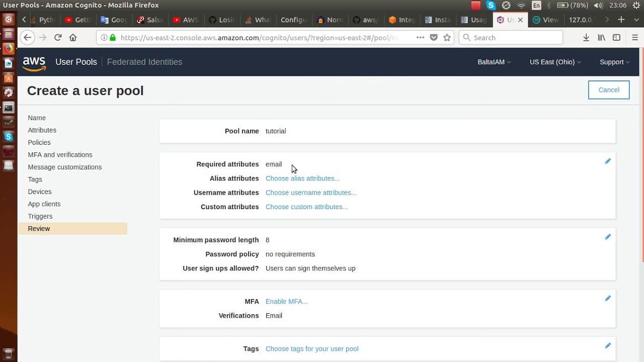Click the browser page vertical scrollbar
644x362 pixels.
click(x=641, y=156)
